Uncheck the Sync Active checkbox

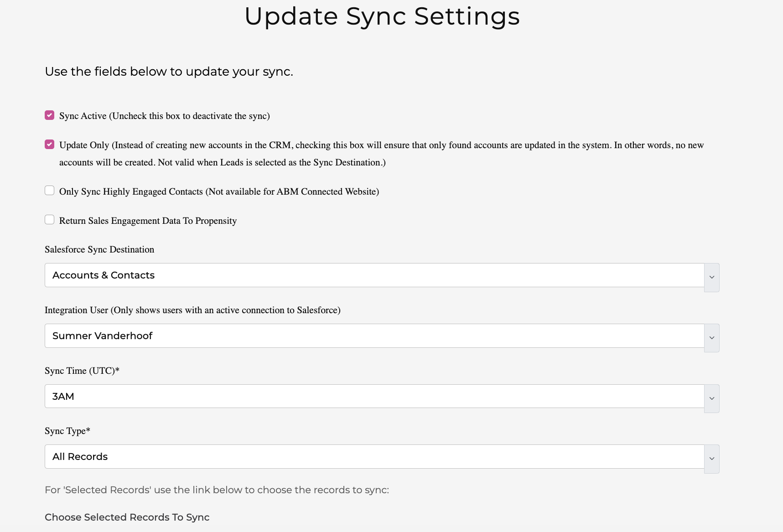pos(49,115)
